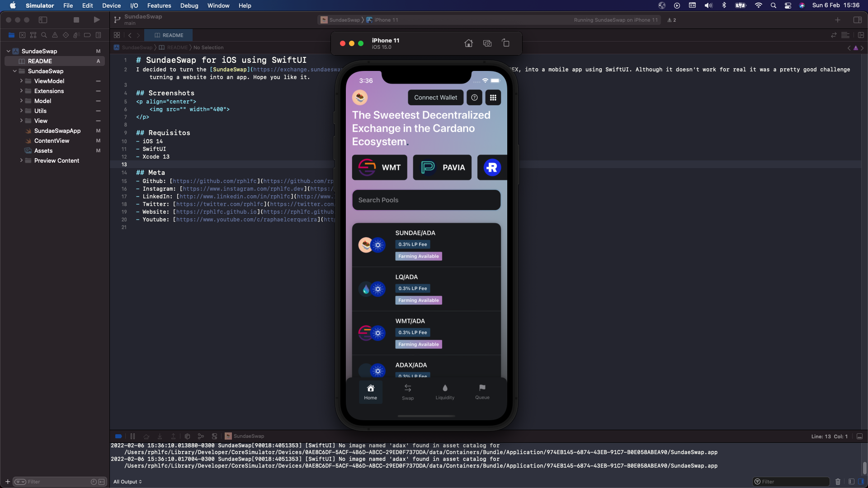This screenshot has width=868, height=488.
Task: Open the Issue navigator warning icon
Action: 55,35
